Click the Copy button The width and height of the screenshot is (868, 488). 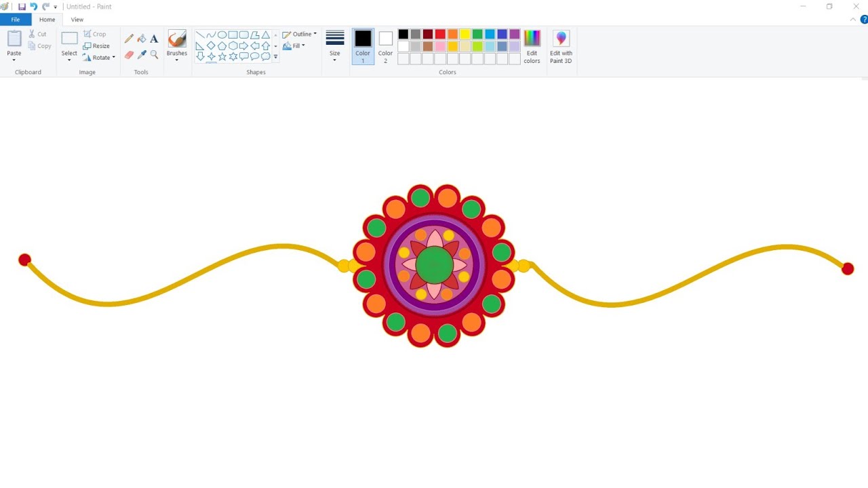[40, 46]
